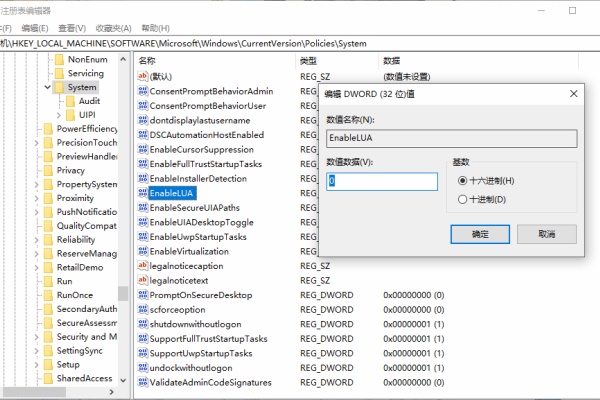
Task: Open the 查看(V) menu
Action: point(71,27)
